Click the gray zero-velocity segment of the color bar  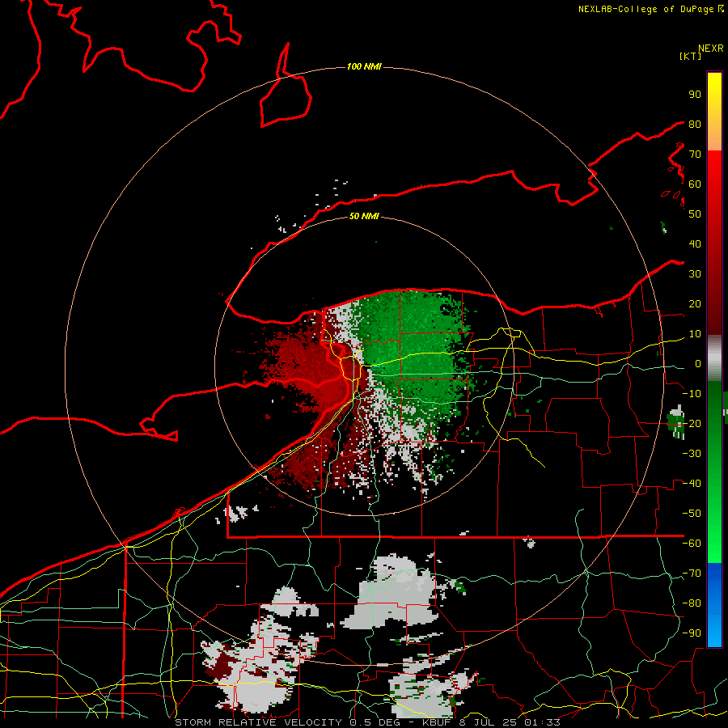(x=714, y=358)
